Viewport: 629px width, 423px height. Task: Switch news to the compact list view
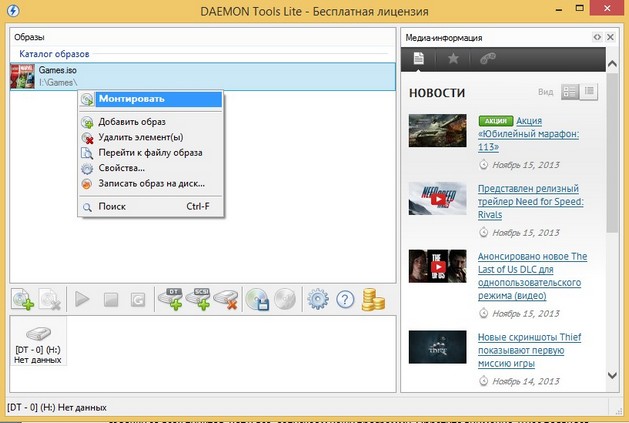(x=588, y=92)
